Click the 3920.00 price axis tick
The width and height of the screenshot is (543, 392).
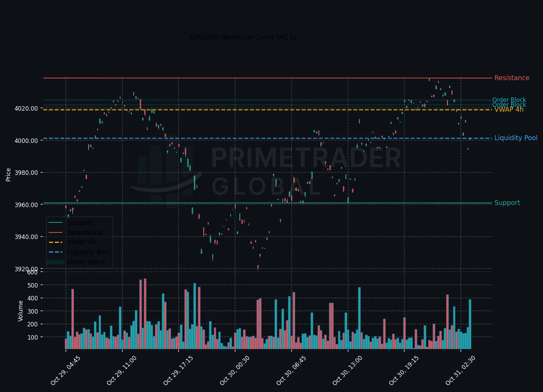[x=26, y=269]
